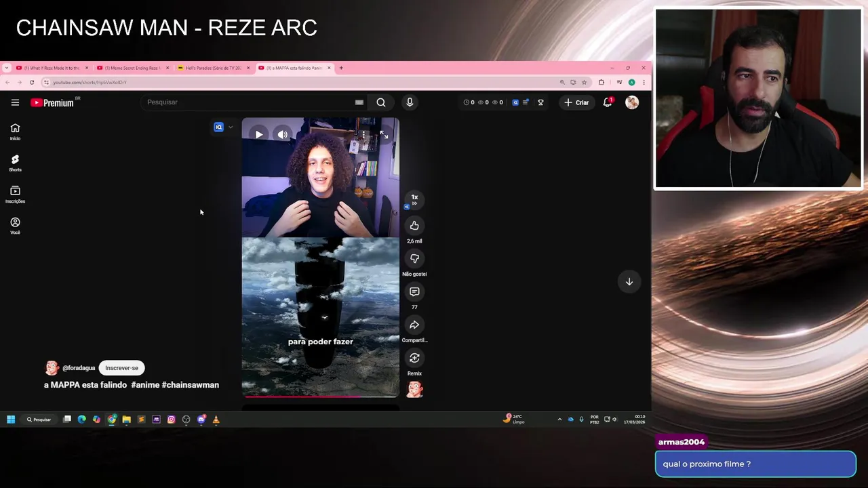Open the three-dot more options on the Short
868x488 pixels.
click(363, 135)
